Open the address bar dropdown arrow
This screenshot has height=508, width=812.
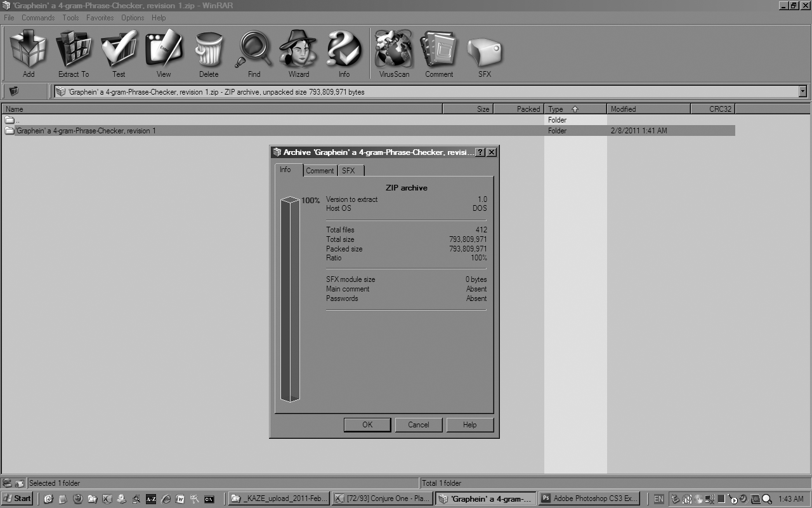(x=802, y=91)
